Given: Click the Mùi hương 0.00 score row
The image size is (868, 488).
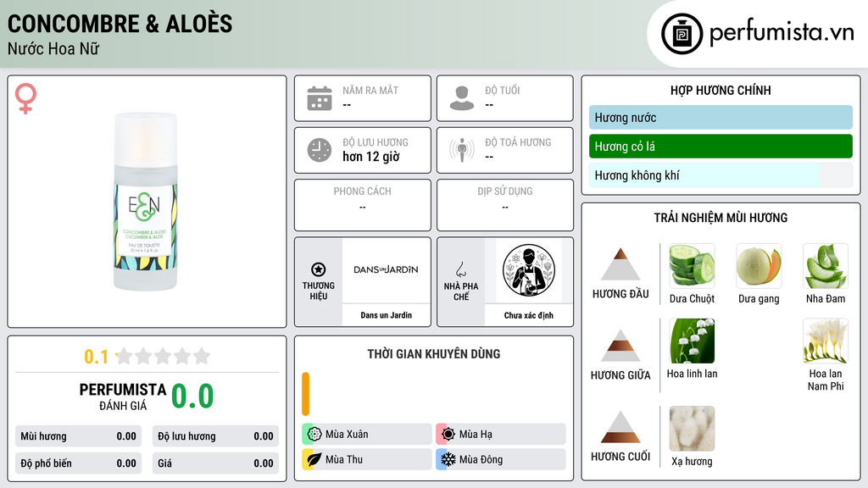Looking at the screenshot, I should (78, 436).
